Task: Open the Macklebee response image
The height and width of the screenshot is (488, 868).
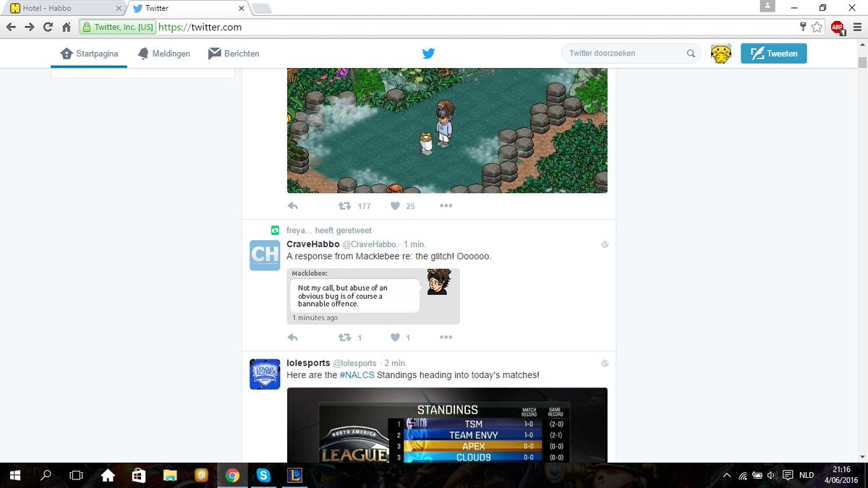Action: [373, 296]
